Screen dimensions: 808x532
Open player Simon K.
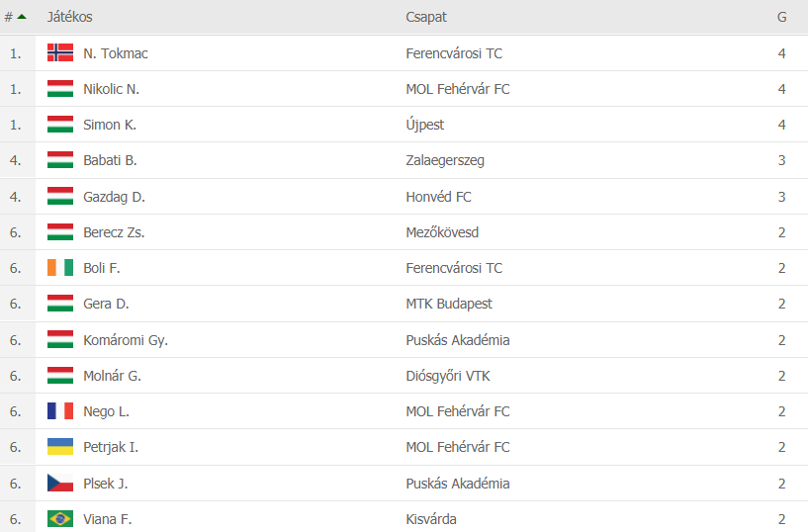tap(110, 125)
